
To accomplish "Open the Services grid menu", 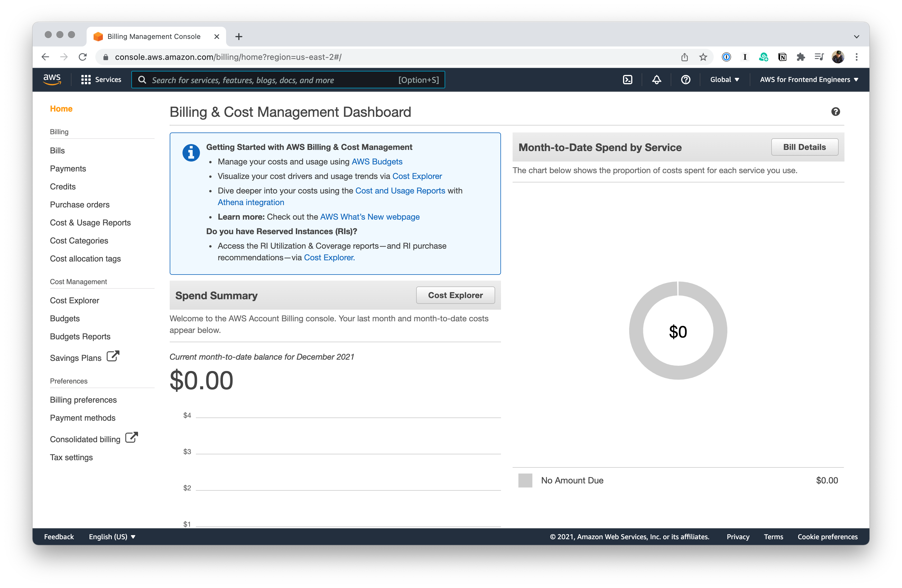I will (101, 80).
